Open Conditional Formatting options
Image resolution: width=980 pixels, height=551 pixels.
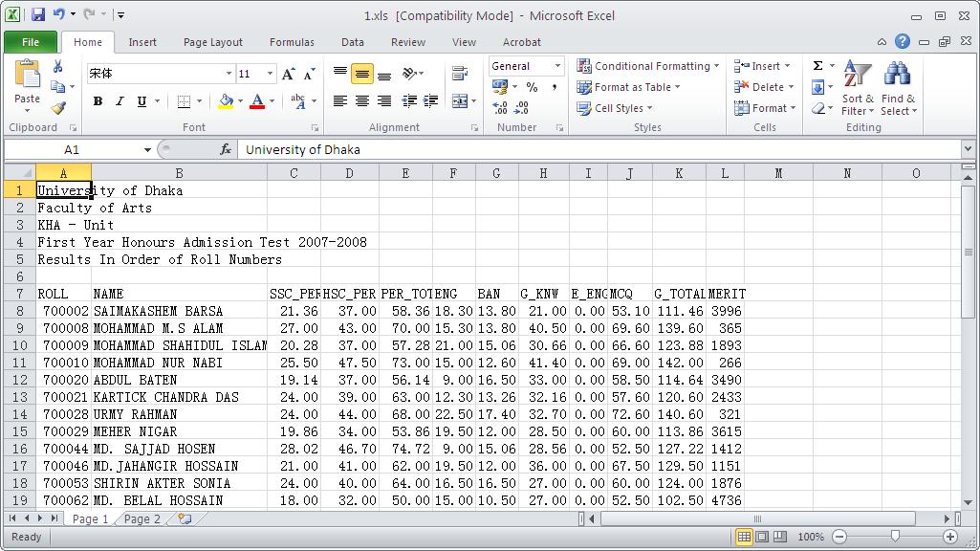pos(647,66)
